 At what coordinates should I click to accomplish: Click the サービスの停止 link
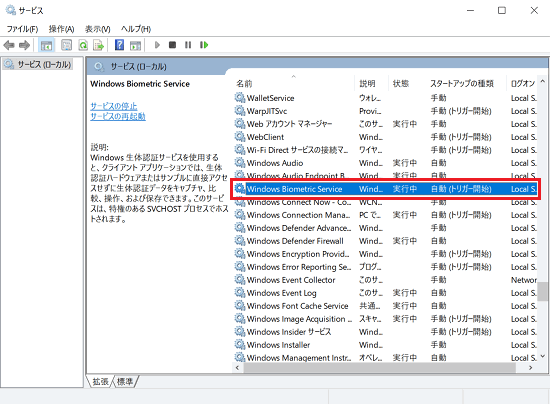tap(114, 106)
